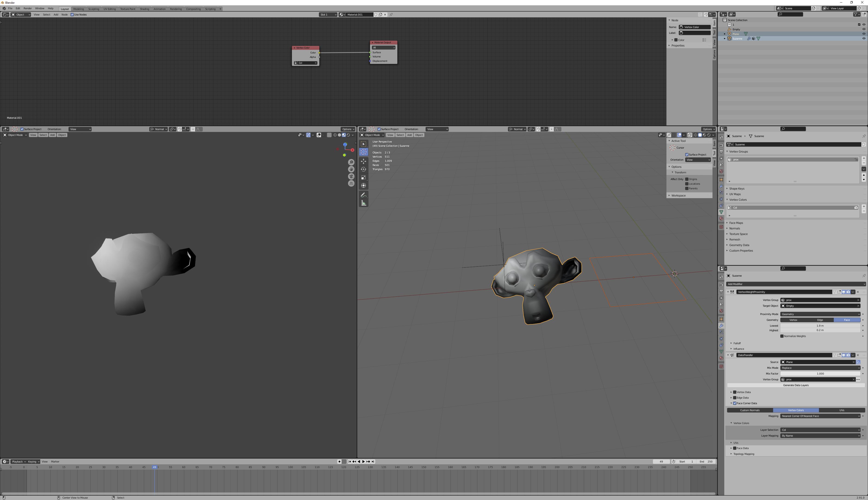This screenshot has width=868, height=500.
Task: Select the Select Box tool in right viewport
Action: (x=364, y=144)
